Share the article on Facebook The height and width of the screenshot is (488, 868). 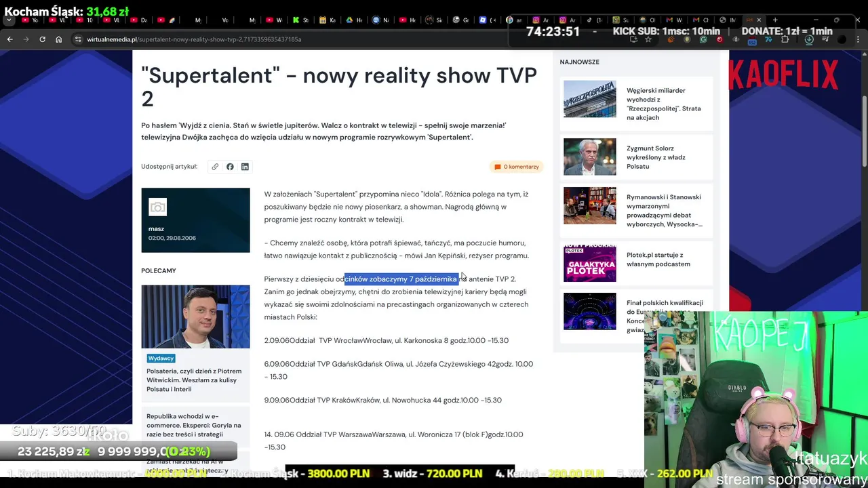point(230,167)
